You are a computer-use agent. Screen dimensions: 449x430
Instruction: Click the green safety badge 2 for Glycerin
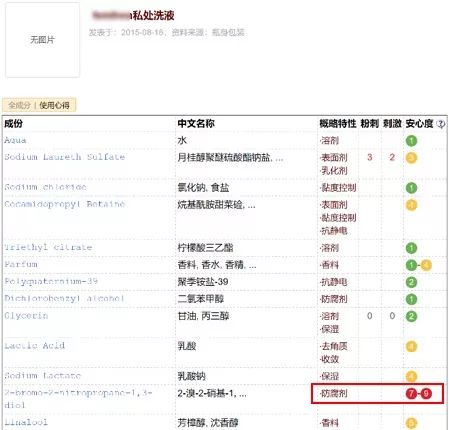click(411, 316)
